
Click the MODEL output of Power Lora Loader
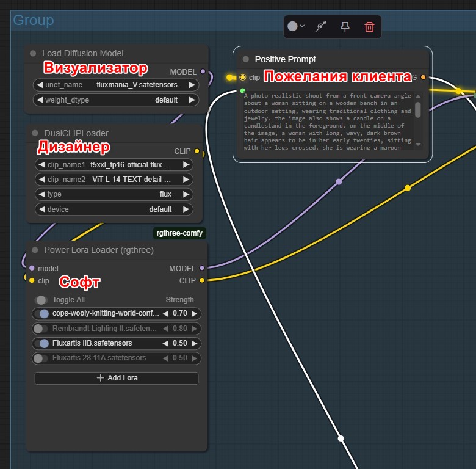[x=202, y=268]
